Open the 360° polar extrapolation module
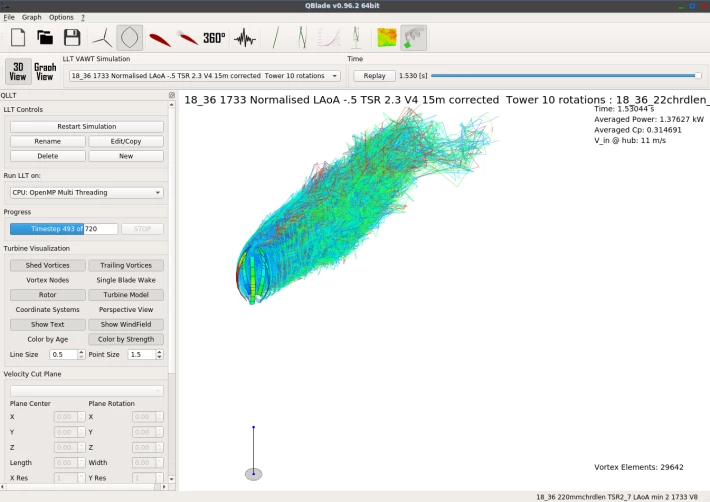 pos(214,38)
